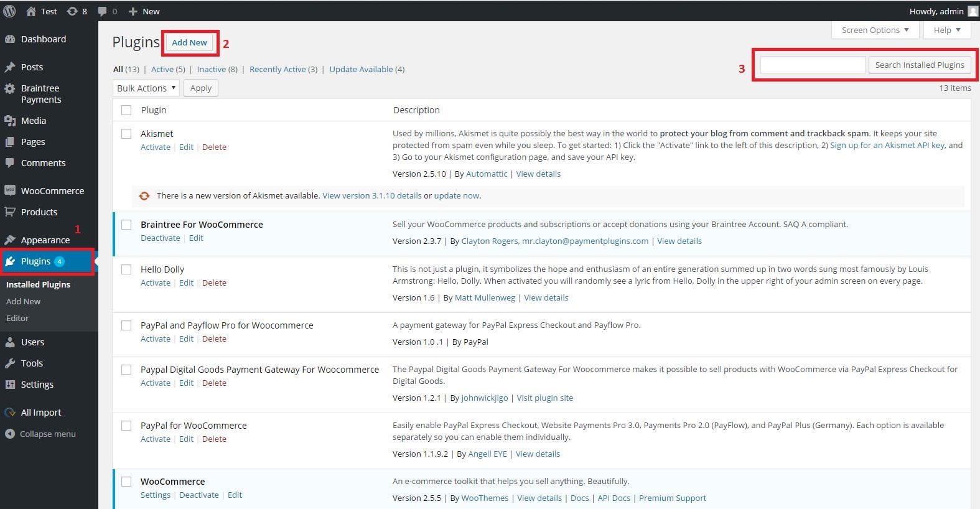
Task: Open Tools wrench icon in sidebar
Action: (10, 363)
